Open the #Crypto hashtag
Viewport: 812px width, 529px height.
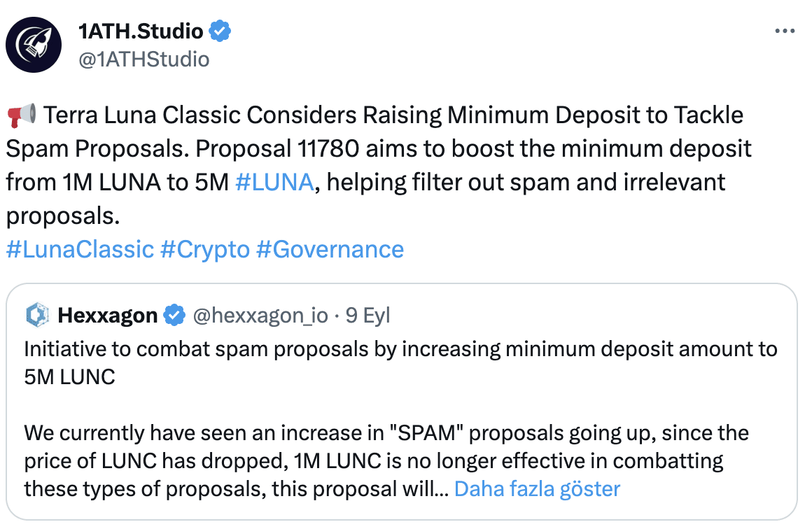[204, 249]
